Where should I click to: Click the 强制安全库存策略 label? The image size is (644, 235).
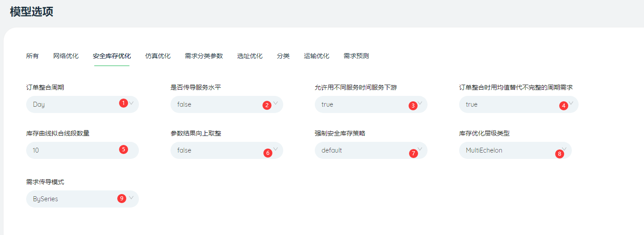click(340, 134)
